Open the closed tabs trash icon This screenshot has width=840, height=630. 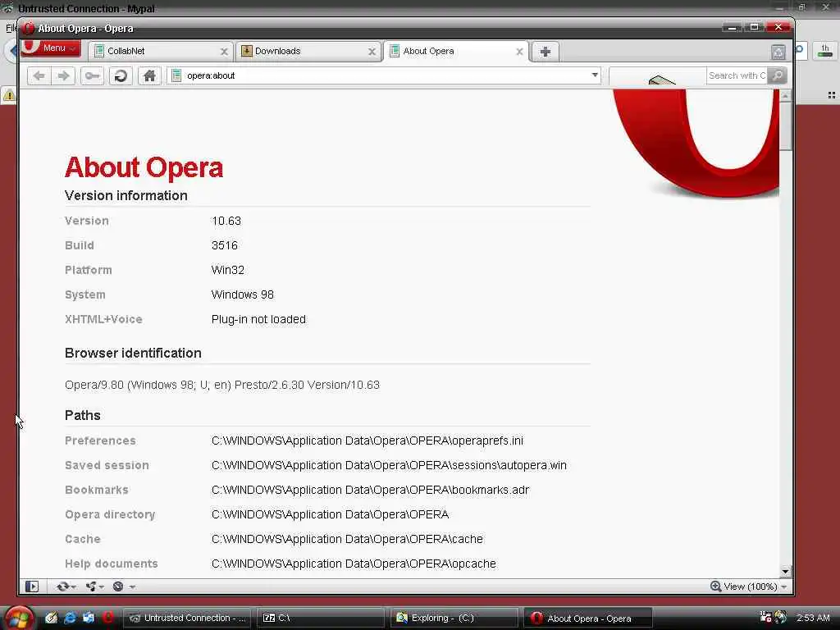[778, 52]
